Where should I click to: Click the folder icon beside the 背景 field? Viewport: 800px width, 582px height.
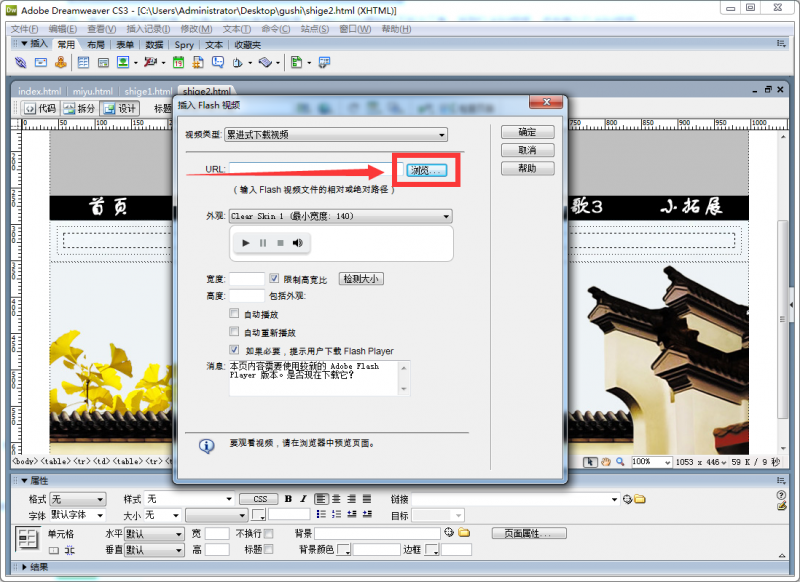(x=464, y=533)
